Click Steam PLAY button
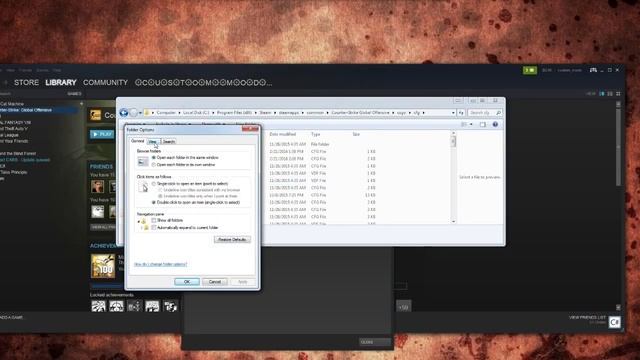The image size is (640, 360). point(102,134)
